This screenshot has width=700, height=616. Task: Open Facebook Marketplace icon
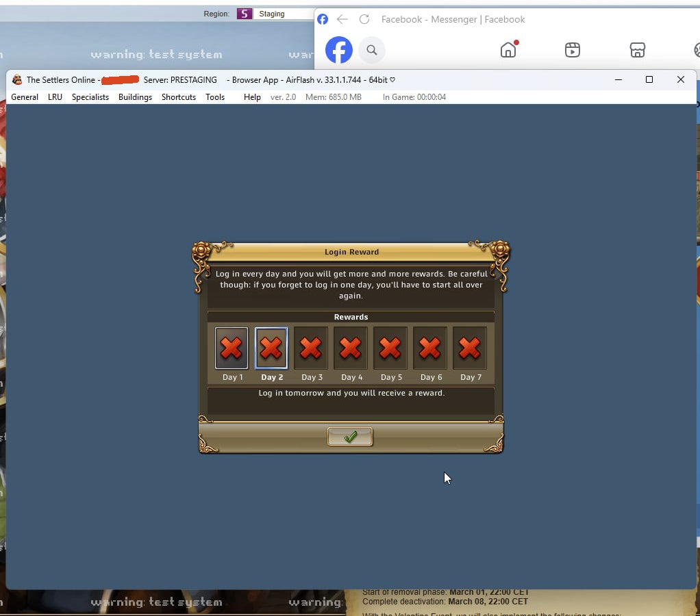click(638, 49)
